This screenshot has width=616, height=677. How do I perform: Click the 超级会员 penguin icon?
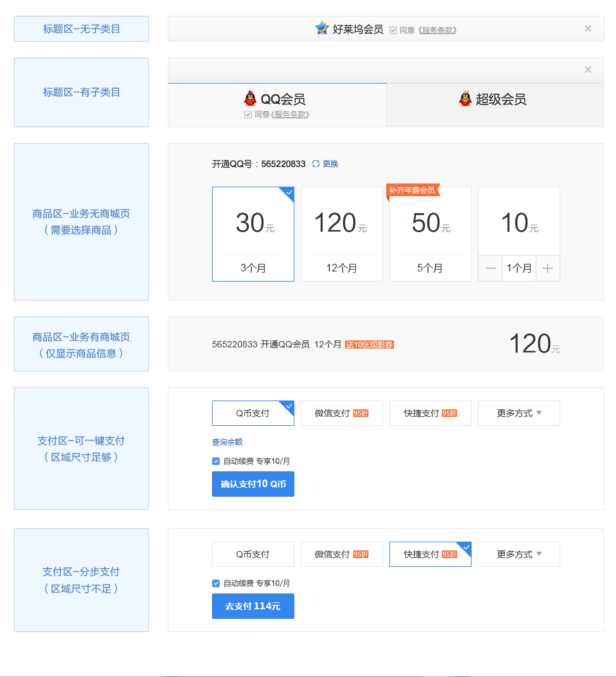pyautogui.click(x=465, y=99)
